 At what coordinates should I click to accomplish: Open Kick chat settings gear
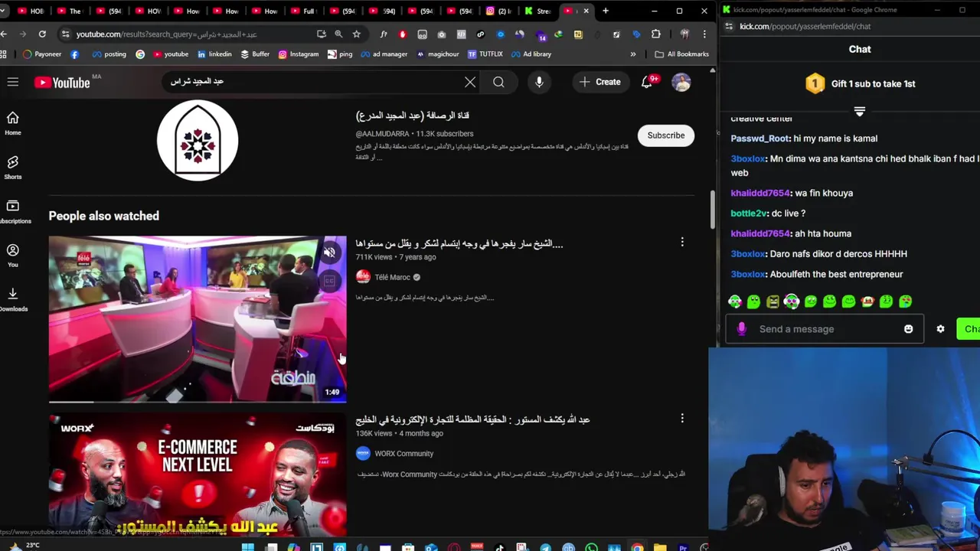(x=940, y=329)
